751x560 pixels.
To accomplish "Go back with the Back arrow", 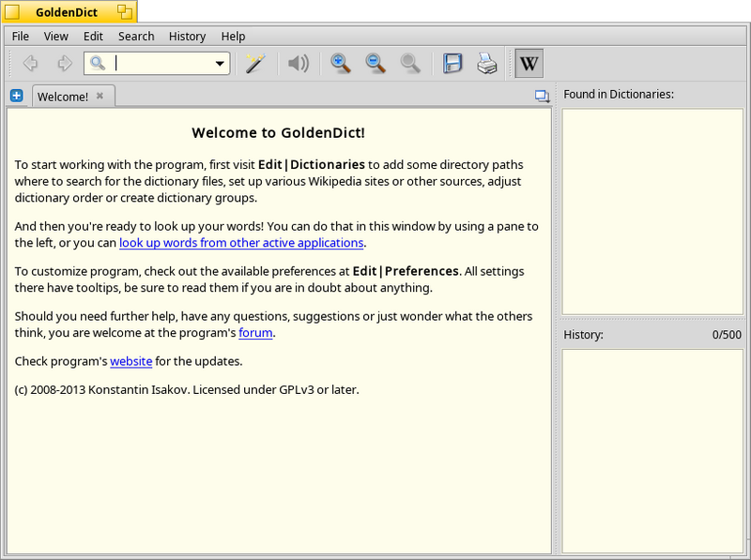I will (x=30, y=63).
